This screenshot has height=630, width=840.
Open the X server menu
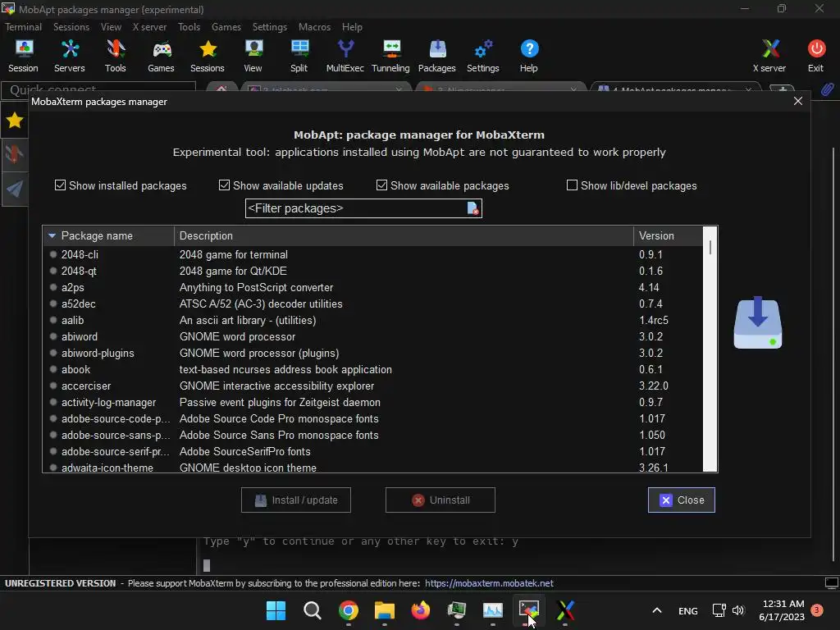pos(149,27)
